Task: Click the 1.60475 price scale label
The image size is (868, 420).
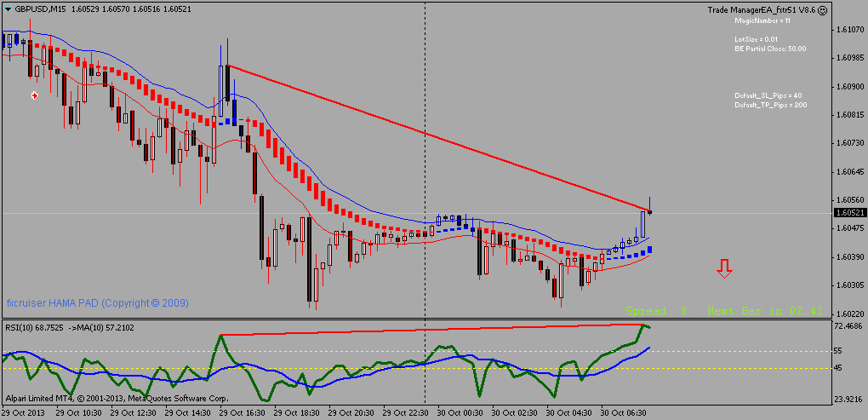Action: click(x=848, y=227)
